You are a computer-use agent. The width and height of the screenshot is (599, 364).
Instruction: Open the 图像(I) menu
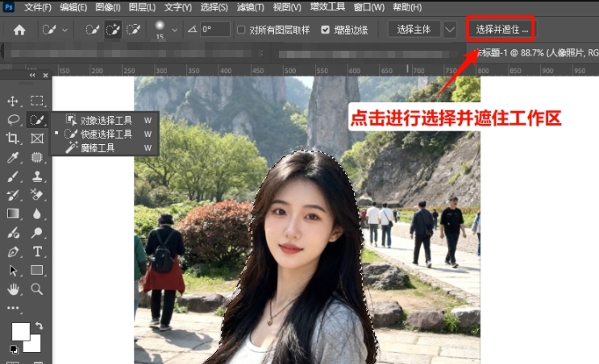[x=108, y=7]
